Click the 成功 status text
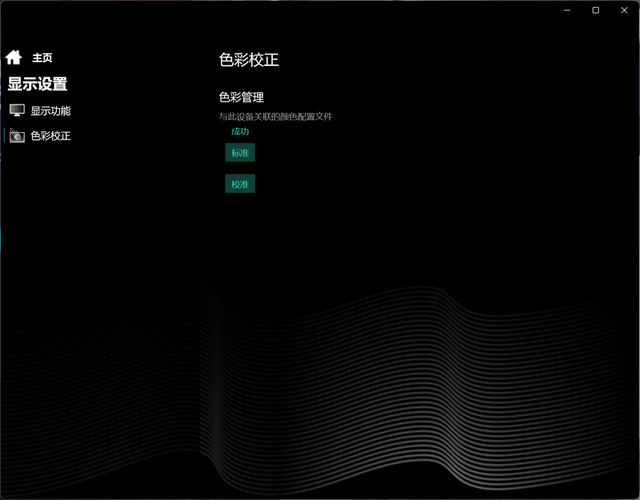The image size is (640, 500). (x=240, y=131)
